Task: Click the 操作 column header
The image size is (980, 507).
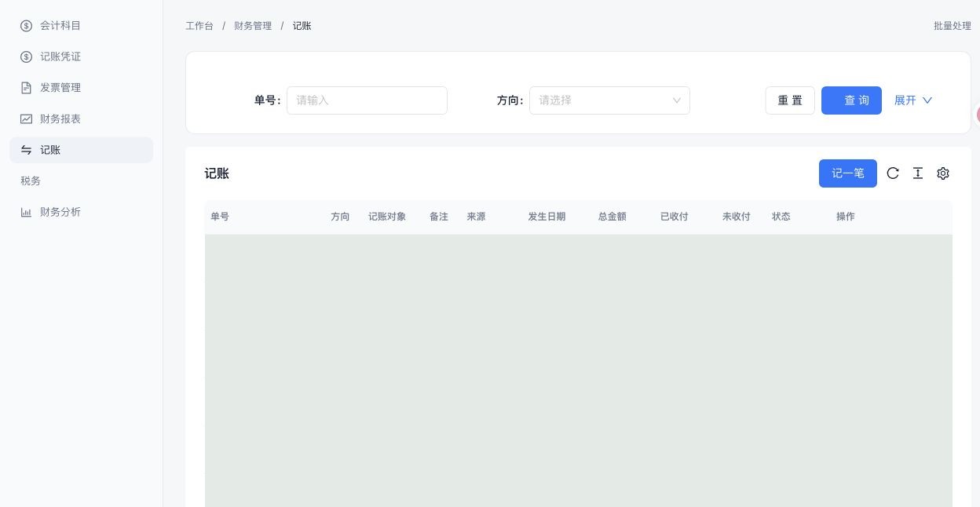Action: 846,217
